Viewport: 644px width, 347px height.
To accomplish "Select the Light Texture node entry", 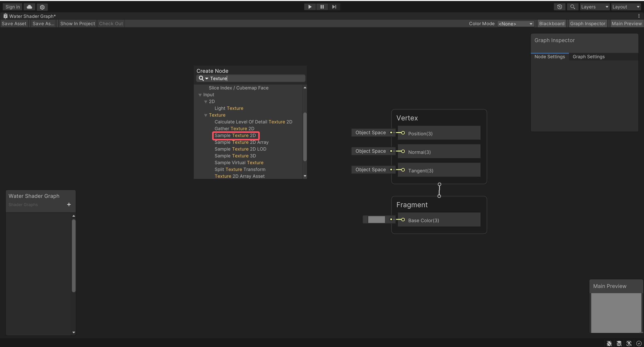I will pos(229,108).
